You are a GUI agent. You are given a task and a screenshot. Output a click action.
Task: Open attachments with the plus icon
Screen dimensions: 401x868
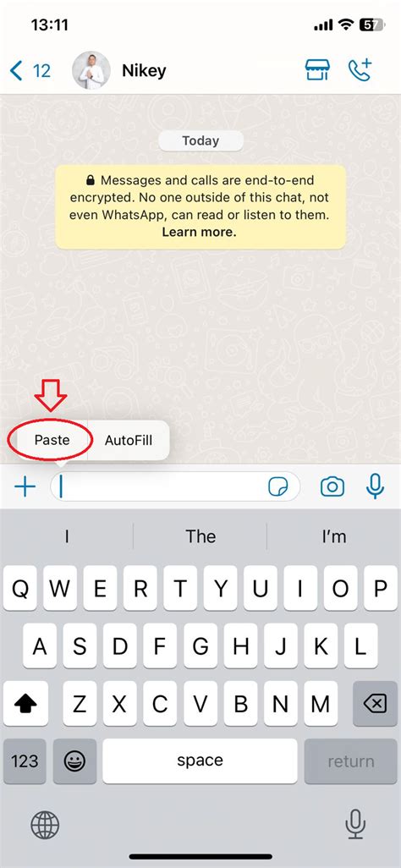[25, 487]
